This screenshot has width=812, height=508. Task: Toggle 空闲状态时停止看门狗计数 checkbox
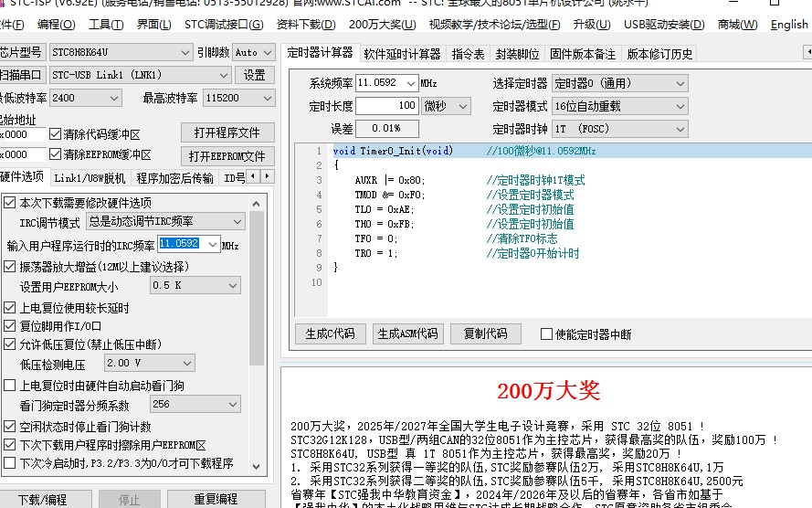pyautogui.click(x=10, y=426)
